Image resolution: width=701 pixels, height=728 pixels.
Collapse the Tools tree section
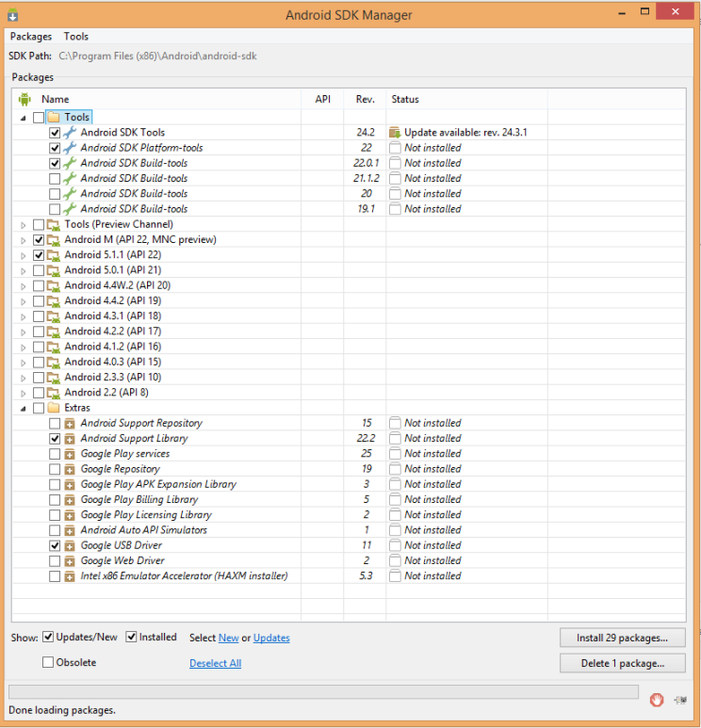tap(24, 118)
